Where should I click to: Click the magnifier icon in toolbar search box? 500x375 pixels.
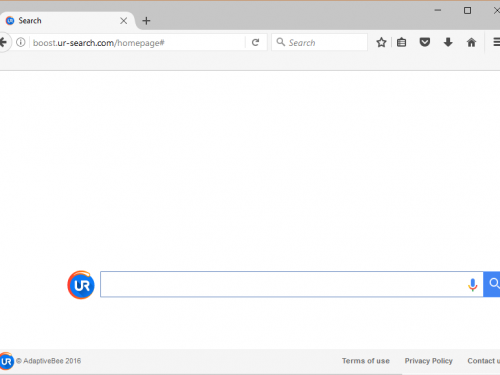pyautogui.click(x=281, y=42)
